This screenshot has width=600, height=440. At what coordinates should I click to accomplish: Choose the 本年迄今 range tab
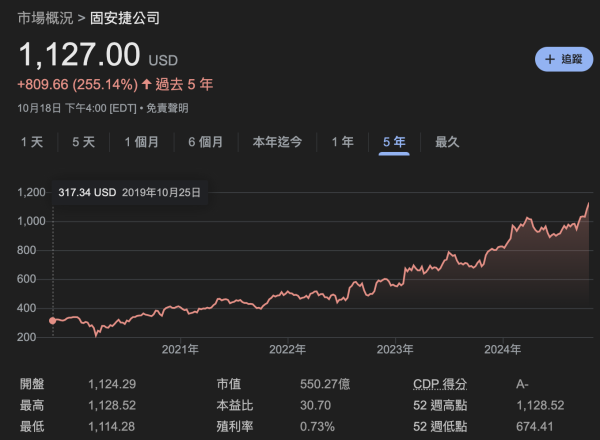pos(277,142)
